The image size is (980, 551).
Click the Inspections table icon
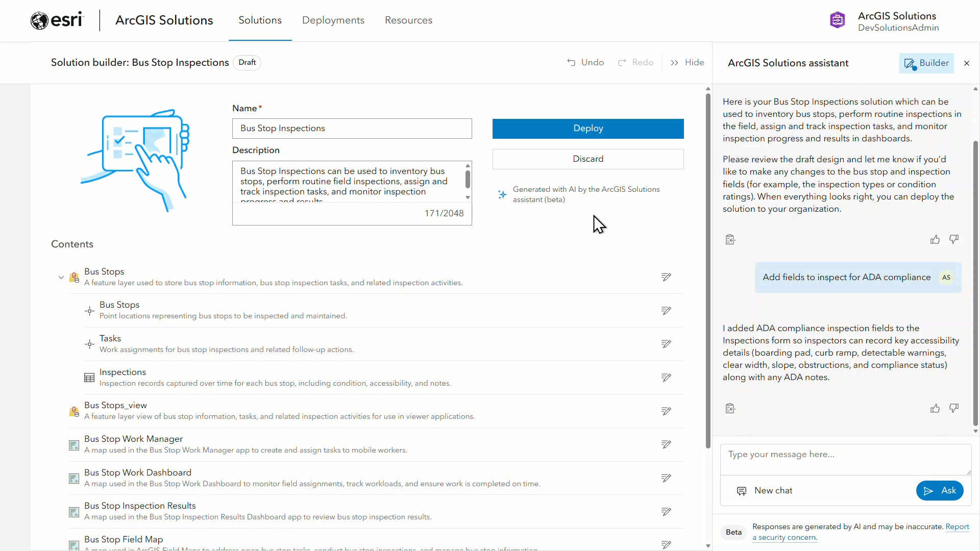coord(89,378)
